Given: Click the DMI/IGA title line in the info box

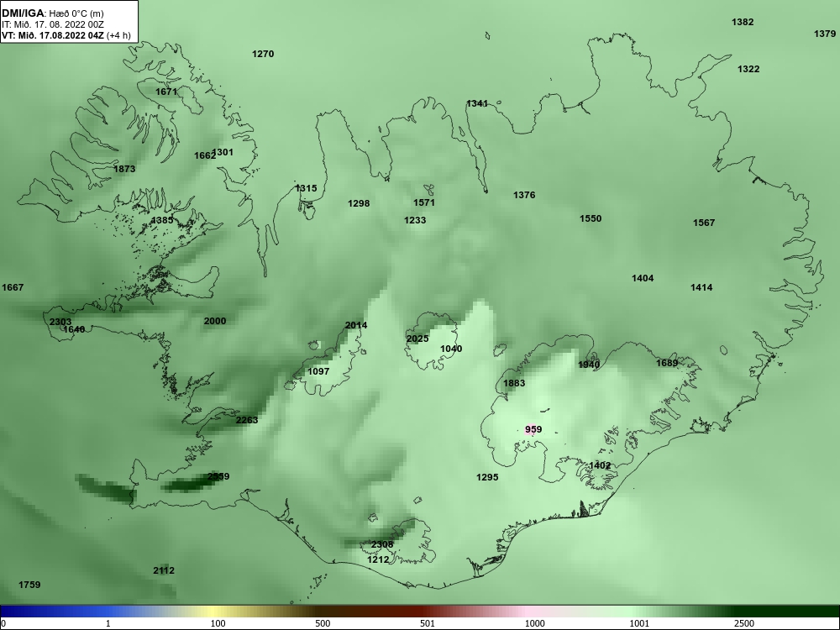Looking at the screenshot, I should 53,13.
